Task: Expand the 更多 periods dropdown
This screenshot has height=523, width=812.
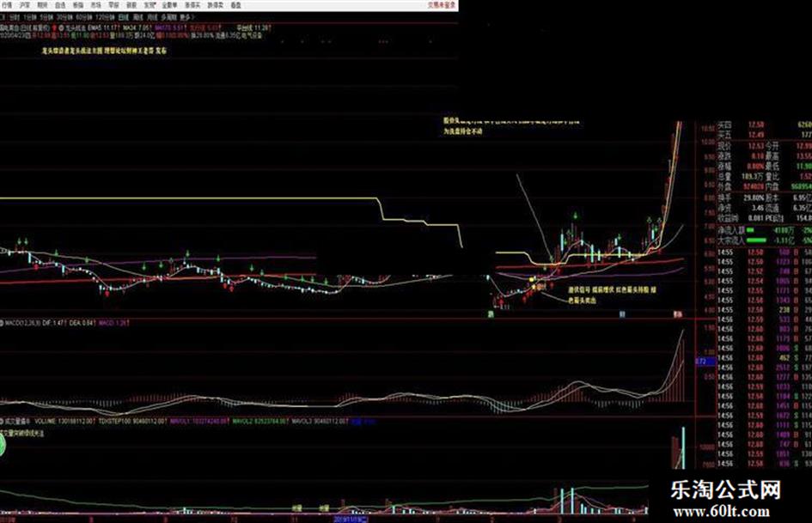Action: 186,17
